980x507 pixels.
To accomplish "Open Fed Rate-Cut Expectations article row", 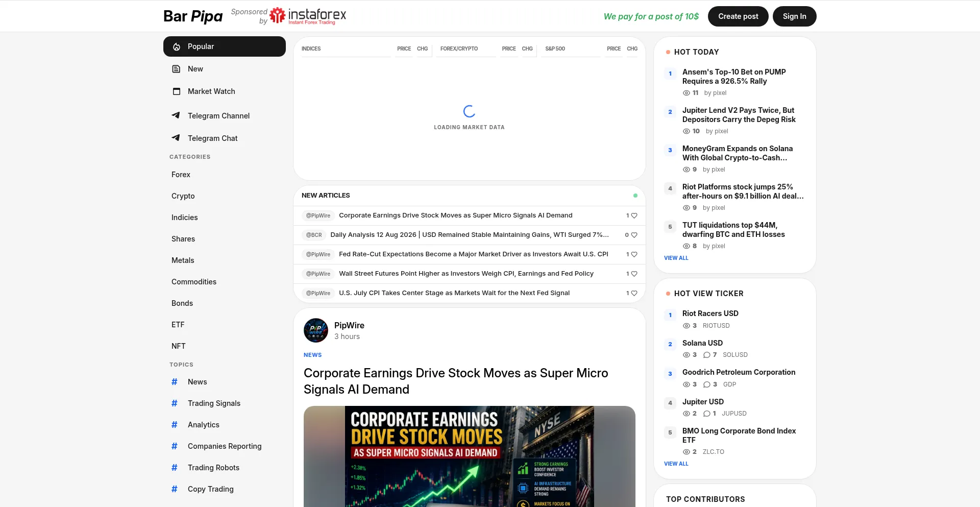I will [470, 254].
